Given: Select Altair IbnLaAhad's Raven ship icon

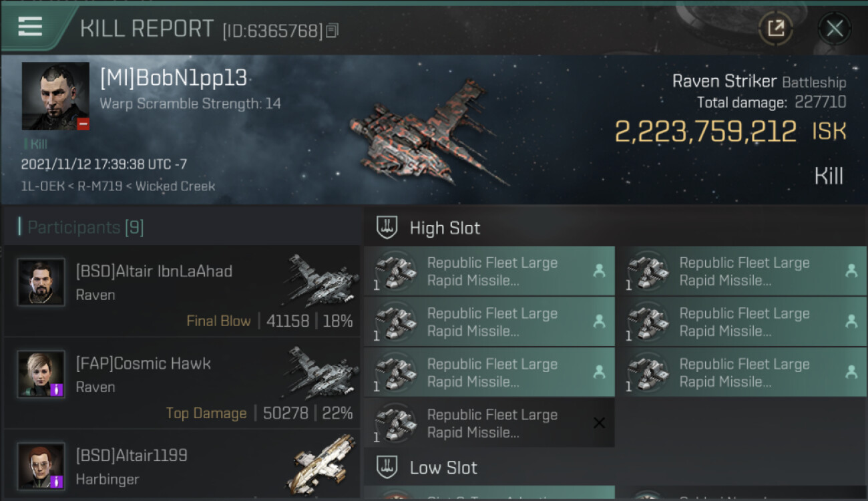Looking at the screenshot, I should 319,281.
